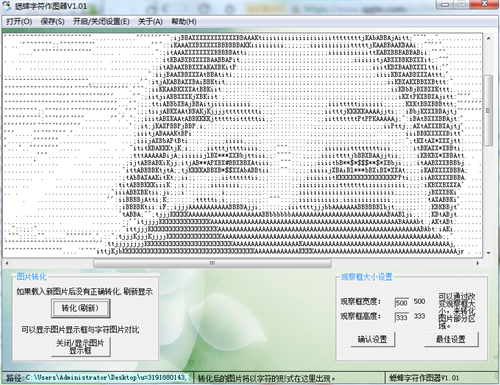Click the 观察框高度 label

point(360,316)
